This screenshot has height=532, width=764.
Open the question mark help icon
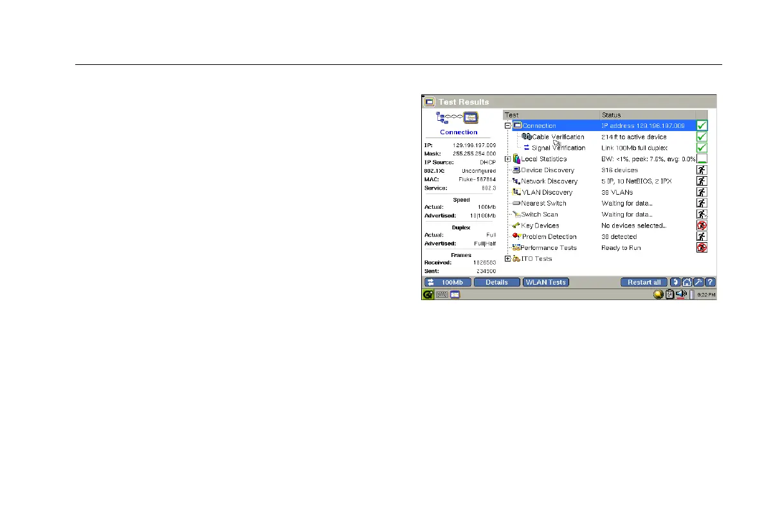[x=710, y=282]
